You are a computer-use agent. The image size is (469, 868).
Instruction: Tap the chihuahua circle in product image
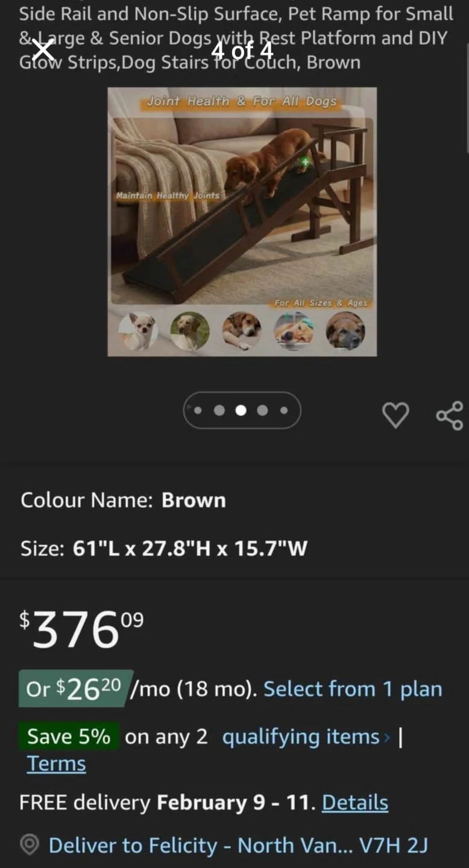pyautogui.click(x=138, y=331)
